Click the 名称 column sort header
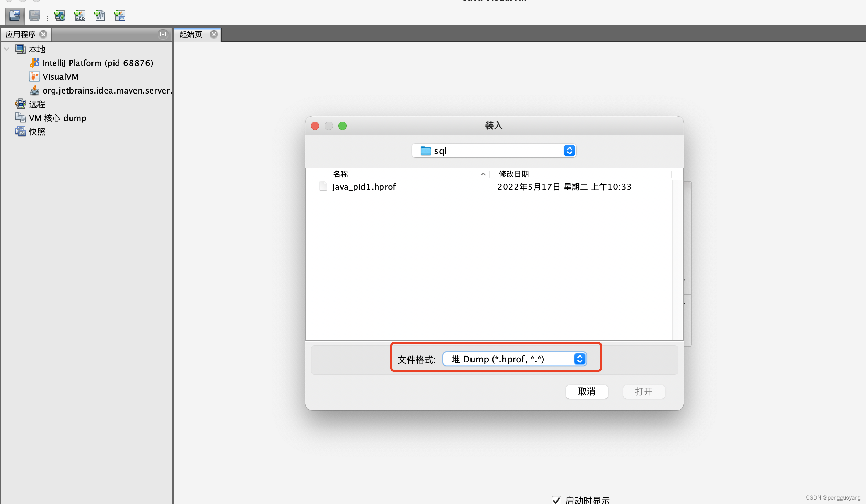The height and width of the screenshot is (504, 866). click(x=340, y=174)
